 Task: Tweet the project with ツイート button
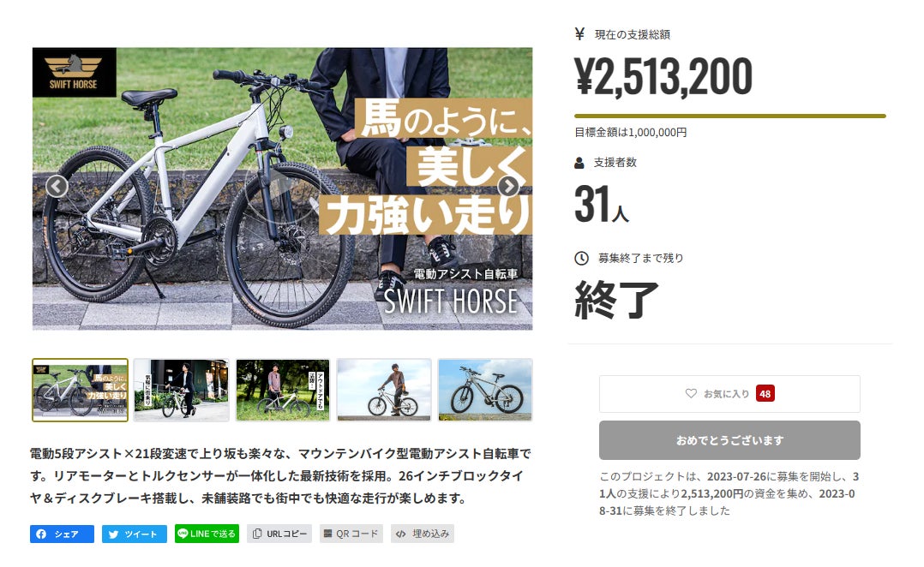[x=135, y=534]
